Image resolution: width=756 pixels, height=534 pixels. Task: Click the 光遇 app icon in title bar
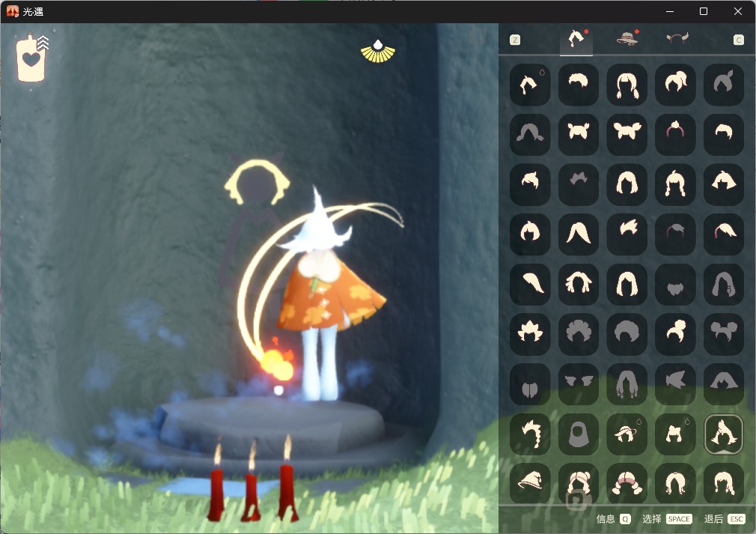click(x=13, y=11)
